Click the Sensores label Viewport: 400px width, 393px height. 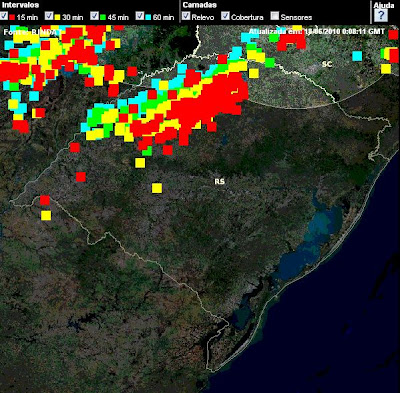(x=296, y=17)
